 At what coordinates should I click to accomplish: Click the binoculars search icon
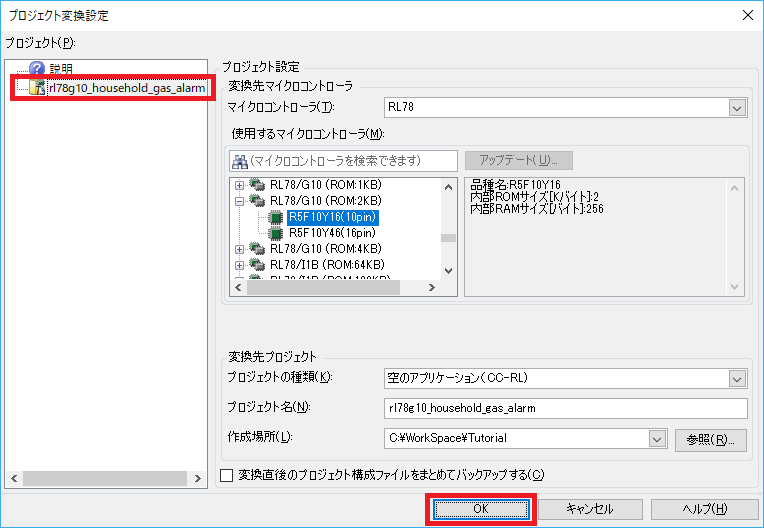[x=240, y=161]
